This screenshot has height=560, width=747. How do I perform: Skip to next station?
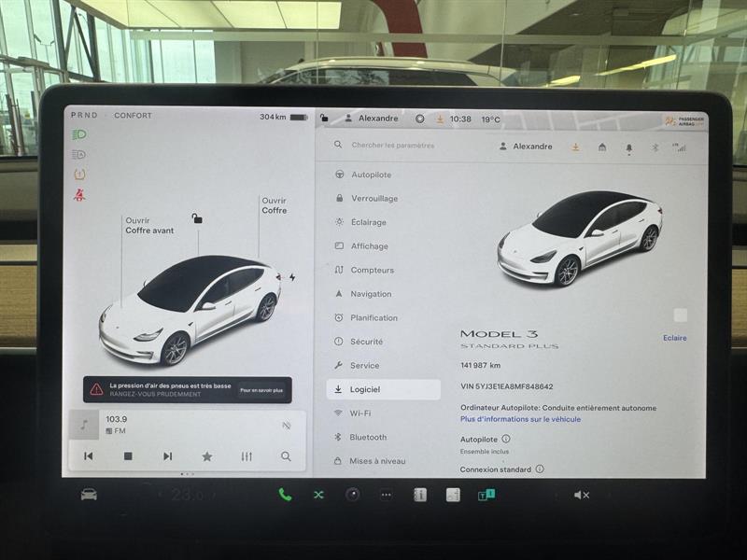pos(168,456)
